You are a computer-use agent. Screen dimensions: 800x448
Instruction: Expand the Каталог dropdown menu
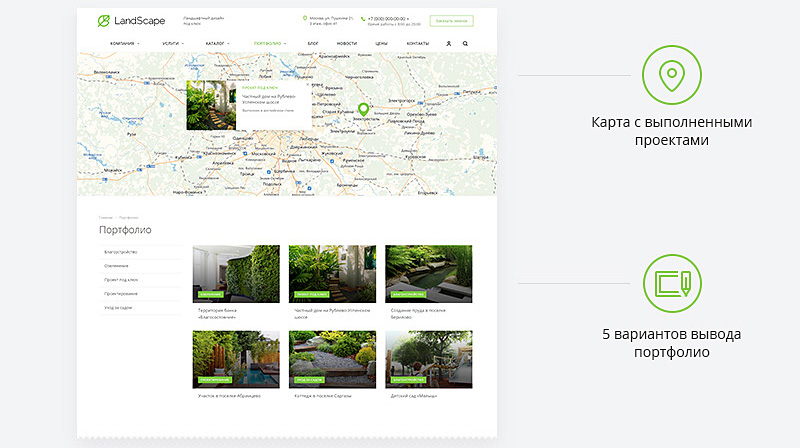tap(217, 44)
